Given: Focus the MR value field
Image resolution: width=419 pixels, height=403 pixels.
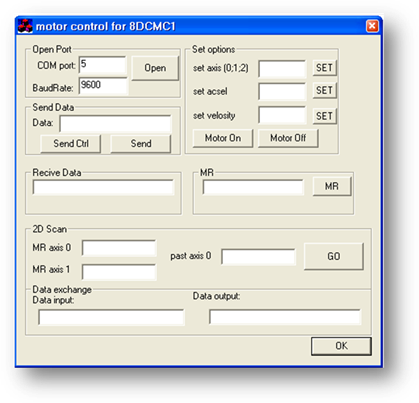Looking at the screenshot, I should [253, 187].
